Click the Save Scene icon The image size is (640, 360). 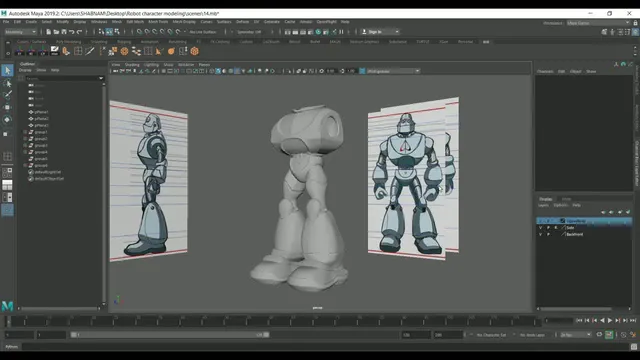pyautogui.click(x=64, y=32)
